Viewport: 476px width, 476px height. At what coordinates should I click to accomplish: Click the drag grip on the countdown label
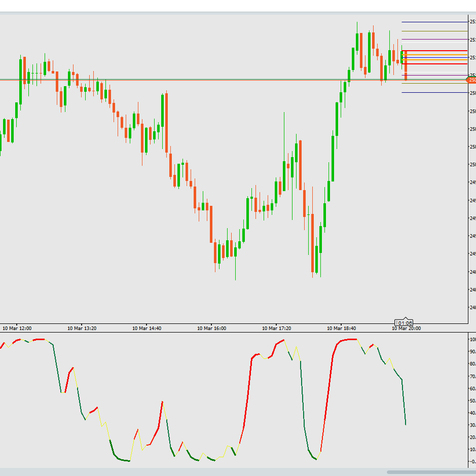point(397,323)
